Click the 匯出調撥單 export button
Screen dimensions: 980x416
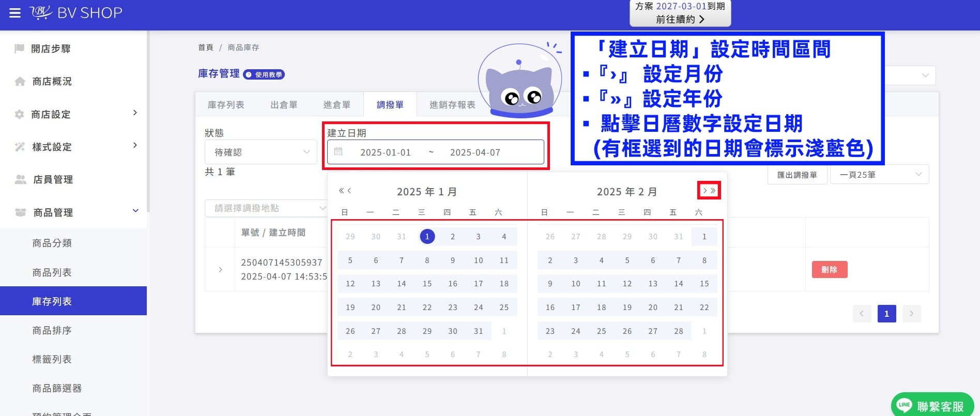point(797,175)
